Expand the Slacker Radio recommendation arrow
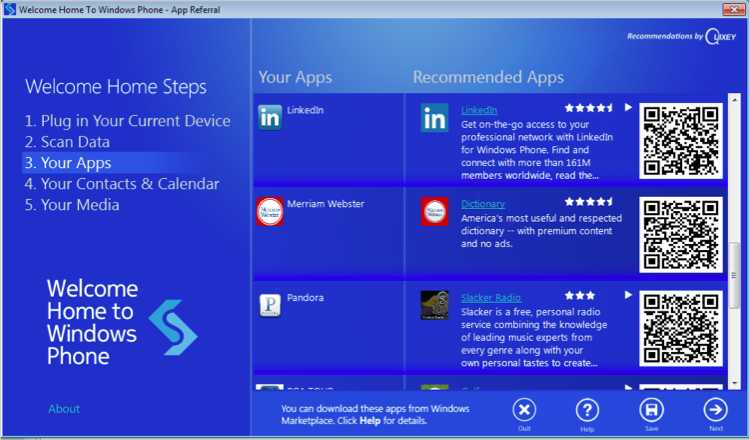The height and width of the screenshot is (440, 750). pos(628,296)
